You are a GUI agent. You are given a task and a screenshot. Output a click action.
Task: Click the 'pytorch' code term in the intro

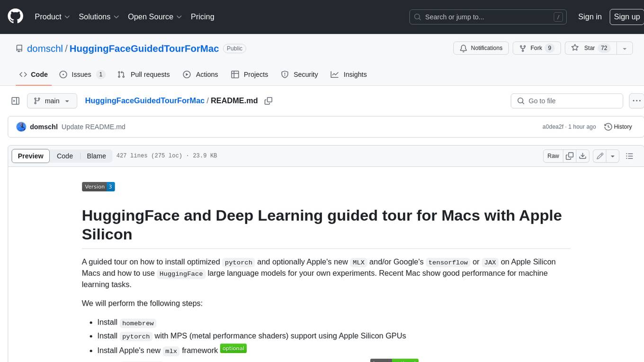coord(239,262)
